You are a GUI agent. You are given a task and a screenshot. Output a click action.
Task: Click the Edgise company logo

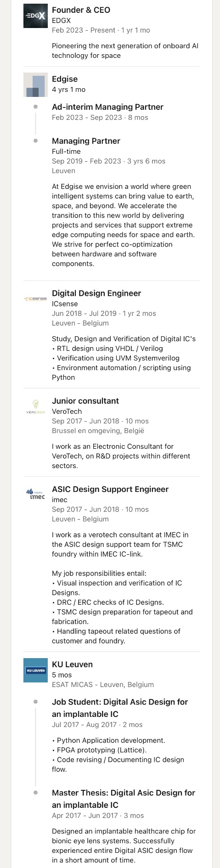35,85
